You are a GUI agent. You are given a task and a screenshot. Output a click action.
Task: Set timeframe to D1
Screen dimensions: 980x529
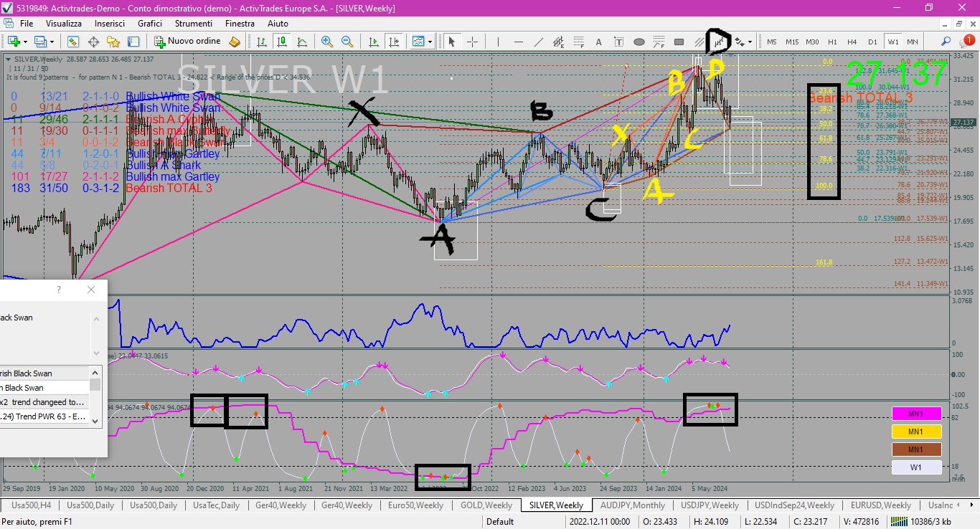pyautogui.click(x=872, y=42)
